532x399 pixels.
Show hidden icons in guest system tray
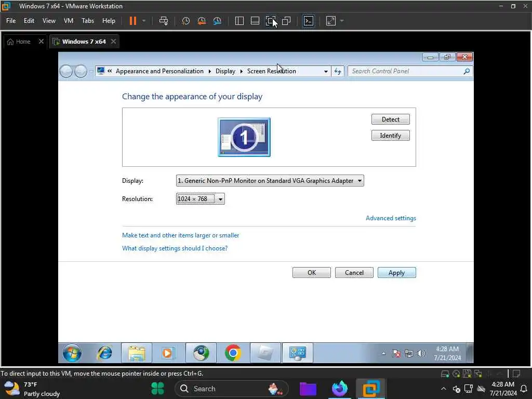384,353
